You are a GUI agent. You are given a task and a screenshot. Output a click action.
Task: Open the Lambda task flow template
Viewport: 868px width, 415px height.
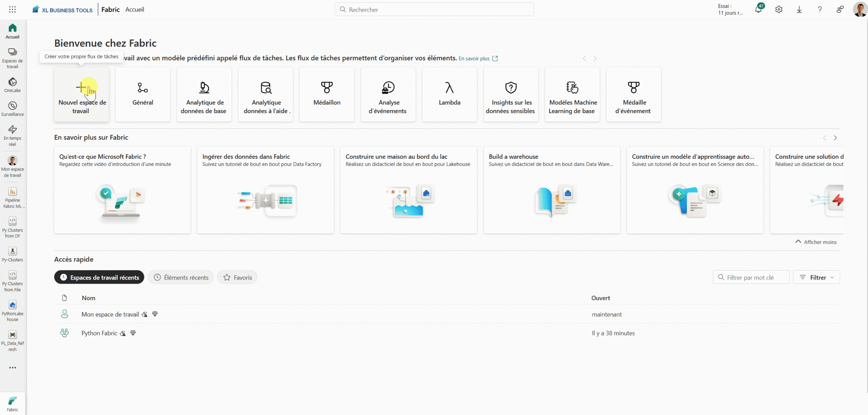[449, 94]
